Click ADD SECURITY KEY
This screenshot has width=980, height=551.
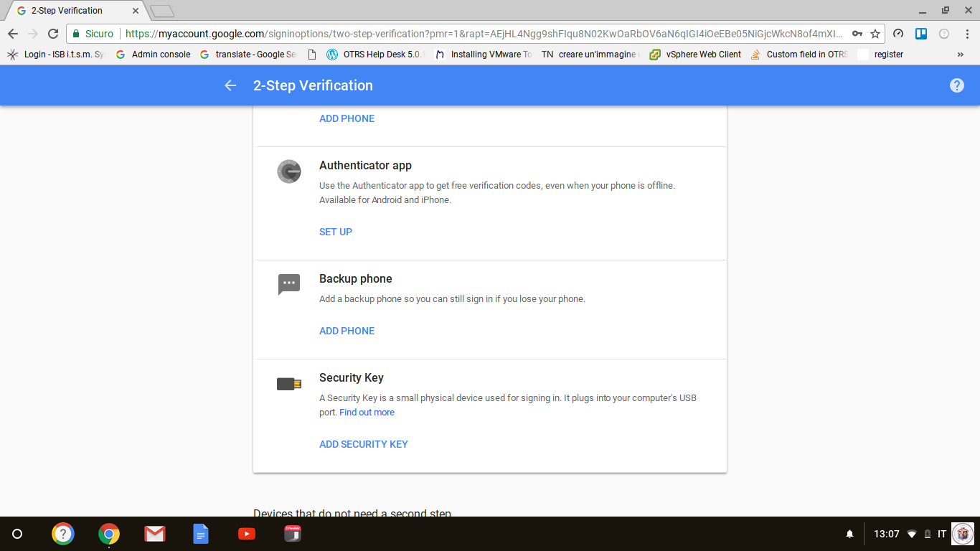pyautogui.click(x=363, y=444)
